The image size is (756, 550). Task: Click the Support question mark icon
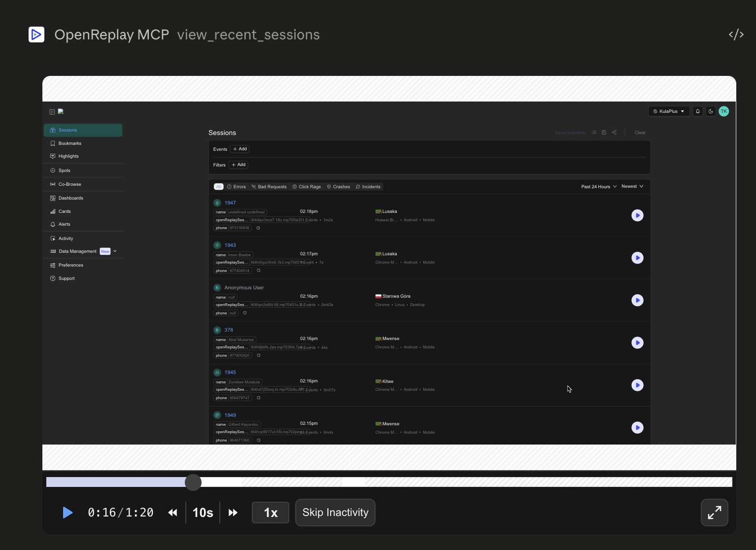pos(53,278)
